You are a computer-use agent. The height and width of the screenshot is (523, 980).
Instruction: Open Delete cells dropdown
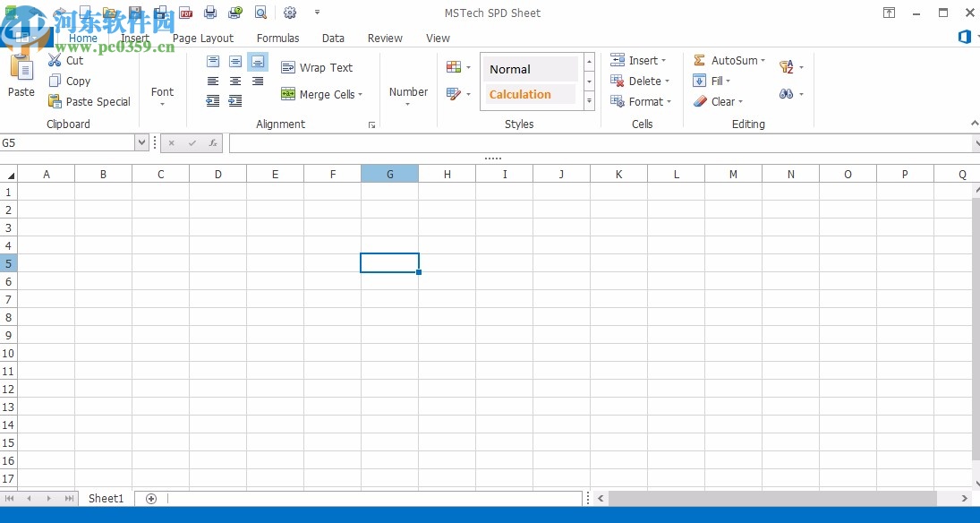point(640,81)
